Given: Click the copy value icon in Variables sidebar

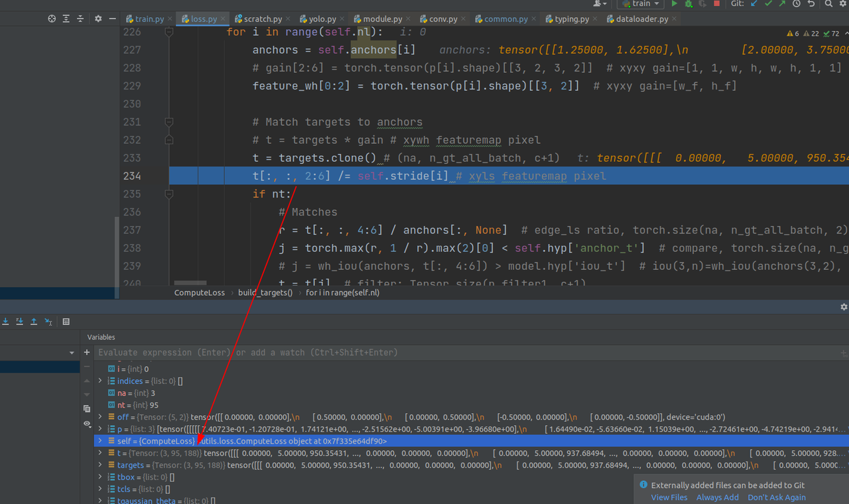Looking at the screenshot, I should click(x=87, y=409).
